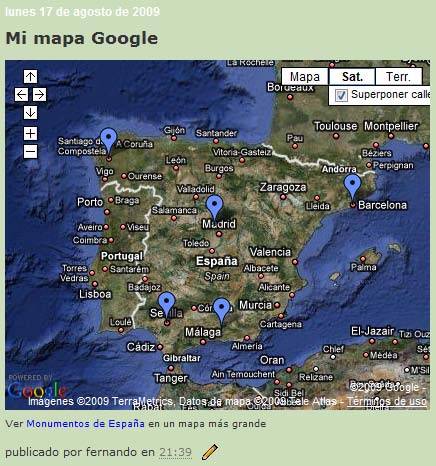Click the Montpellier city label
The height and width of the screenshot is (466, 436).
click(x=391, y=126)
